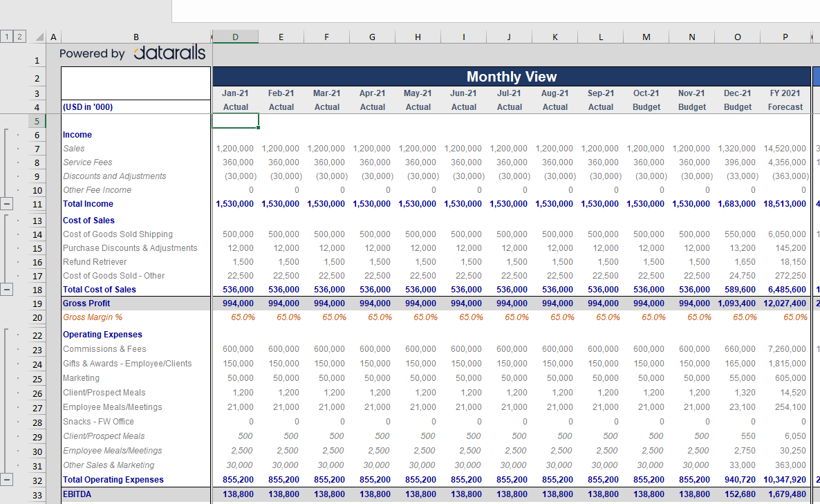Click 'Gifts & Awards - Employee/Clients' label

127,364
